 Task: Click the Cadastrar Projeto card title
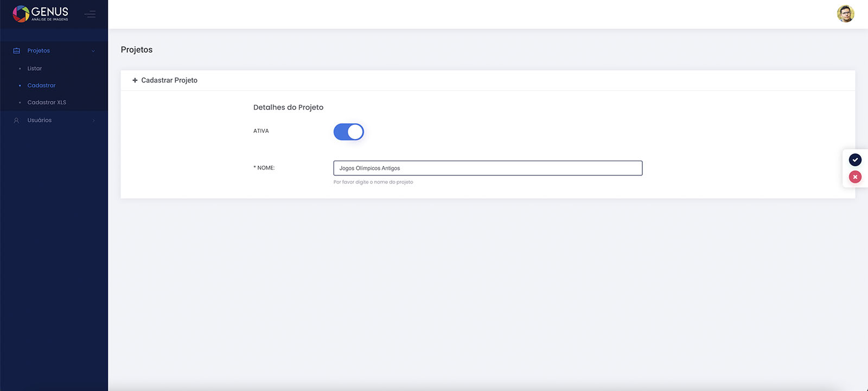tap(169, 80)
